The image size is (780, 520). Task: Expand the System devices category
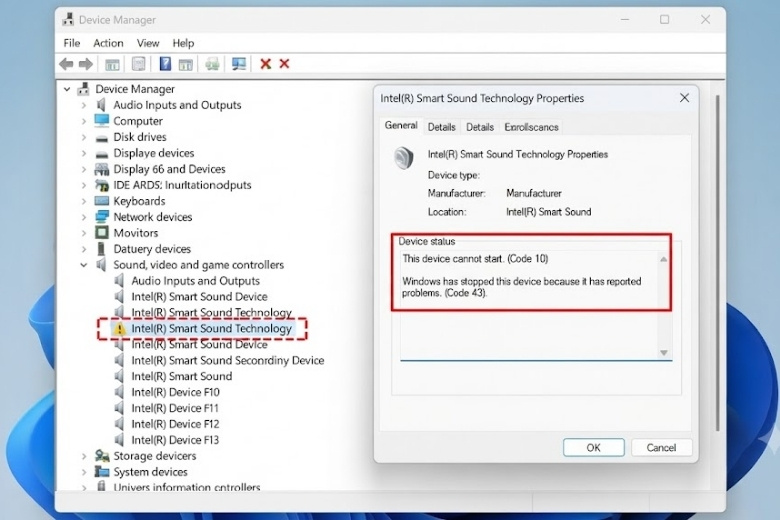84,472
